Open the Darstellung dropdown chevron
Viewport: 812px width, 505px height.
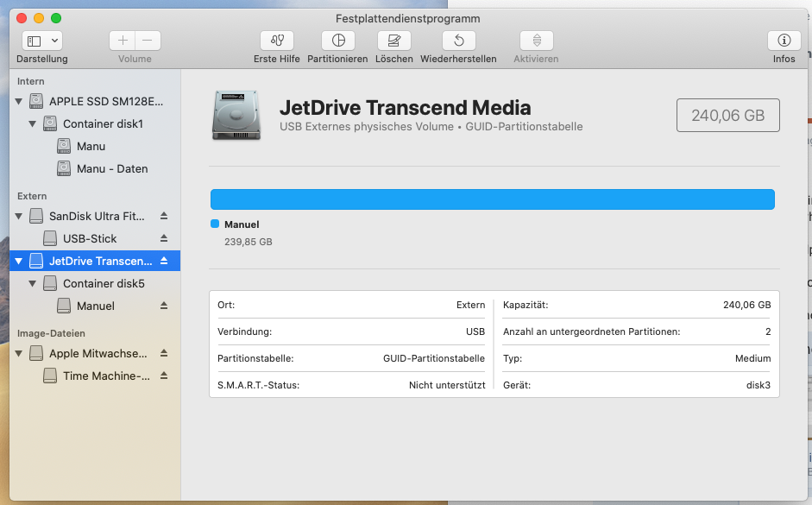tap(54, 41)
